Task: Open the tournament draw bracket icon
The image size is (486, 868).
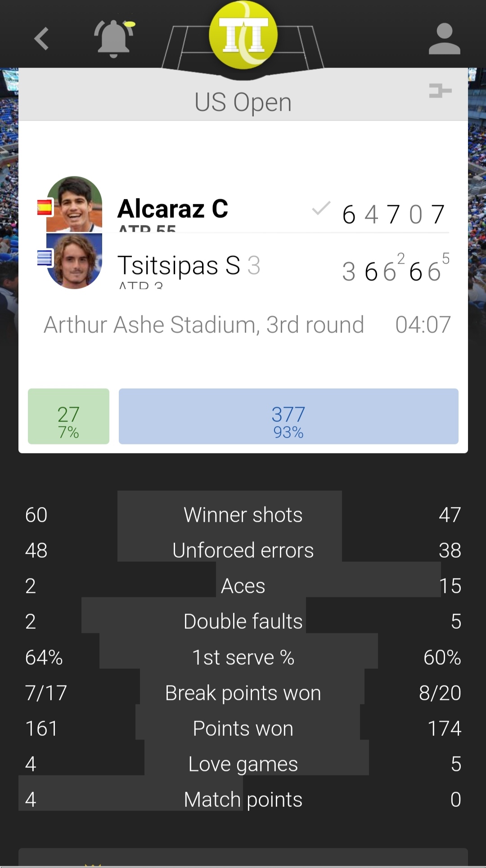Action: tap(440, 90)
